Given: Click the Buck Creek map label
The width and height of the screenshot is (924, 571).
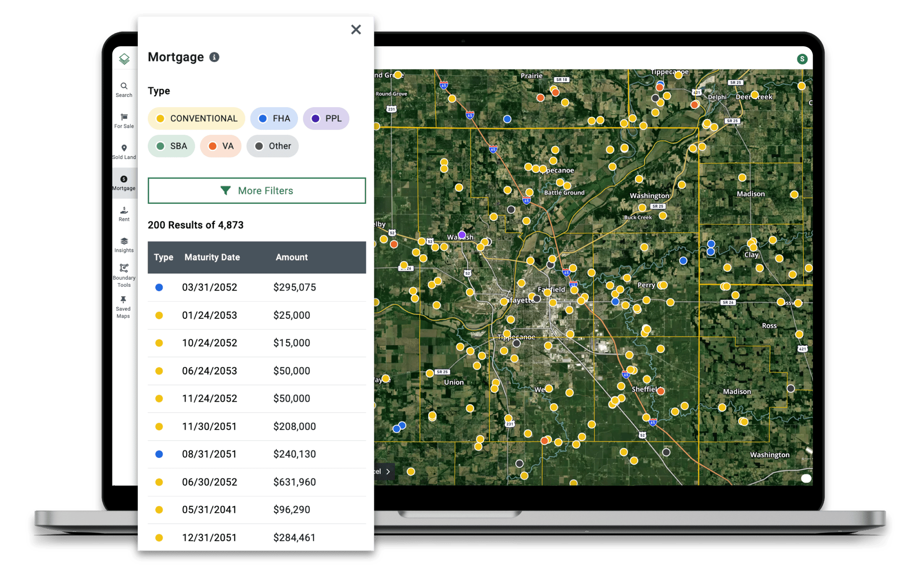Looking at the screenshot, I should click(x=638, y=217).
